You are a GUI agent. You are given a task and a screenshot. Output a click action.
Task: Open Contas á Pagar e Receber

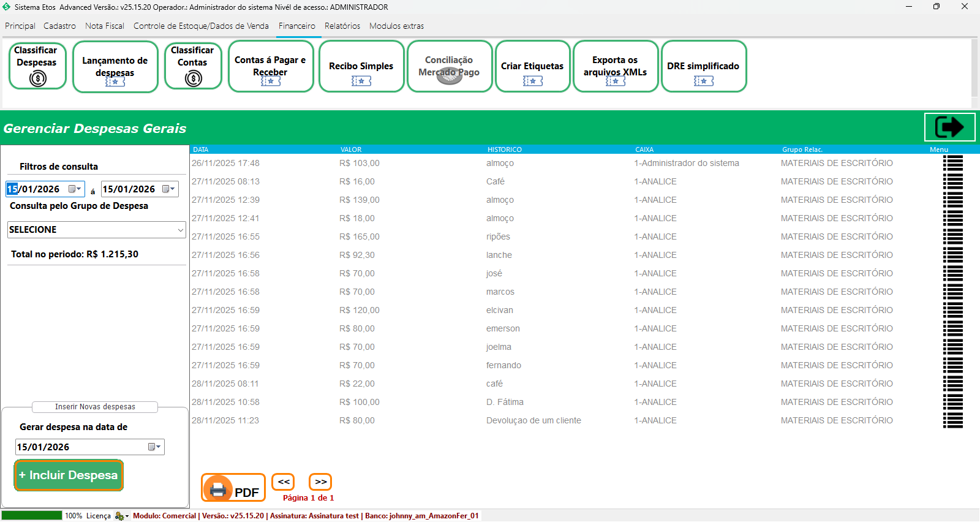coord(270,67)
